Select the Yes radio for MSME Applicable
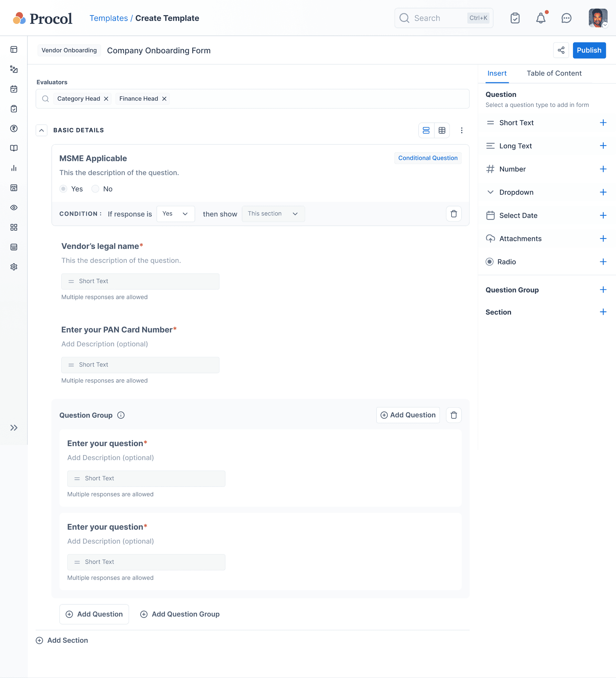 pos(63,189)
